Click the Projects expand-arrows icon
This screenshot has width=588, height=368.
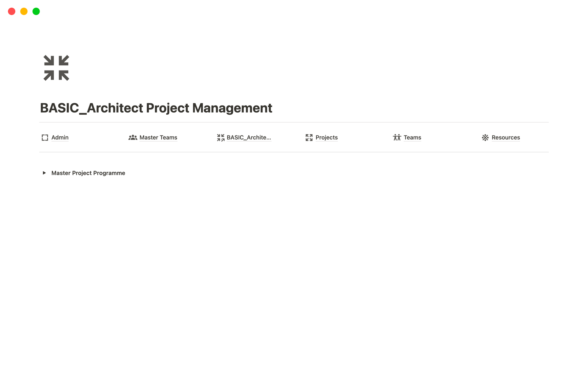tap(309, 138)
